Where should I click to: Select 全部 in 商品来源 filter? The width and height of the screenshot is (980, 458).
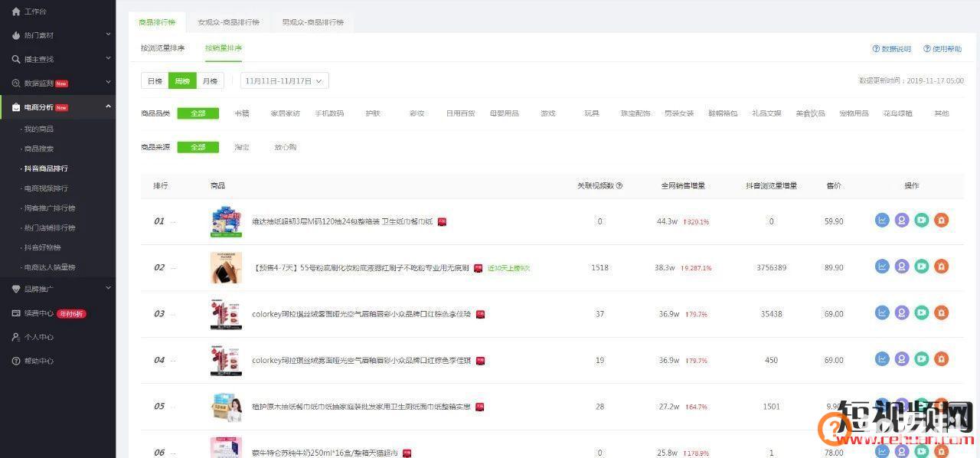pyautogui.click(x=198, y=147)
